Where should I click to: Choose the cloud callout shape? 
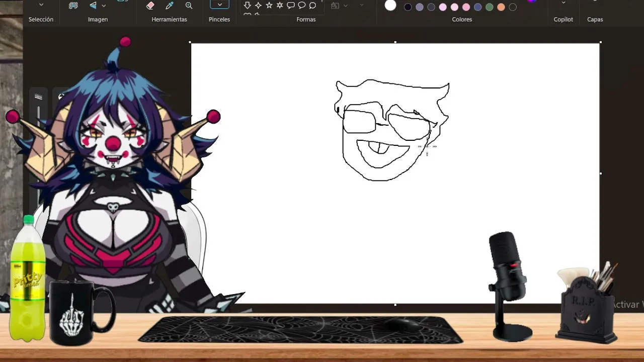tap(312, 5)
